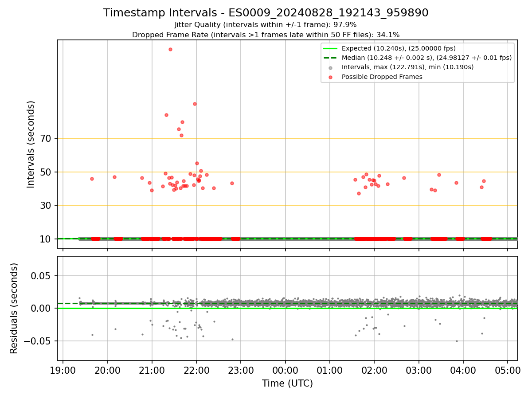Click the green line sample in the Expected legend entry
This screenshot has height=399, width=532.
(330, 48)
